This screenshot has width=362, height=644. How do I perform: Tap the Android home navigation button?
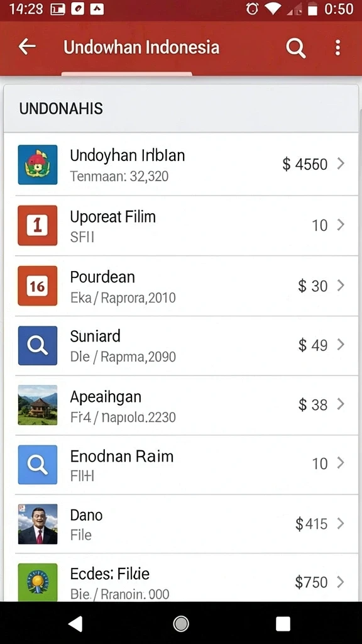(x=181, y=623)
